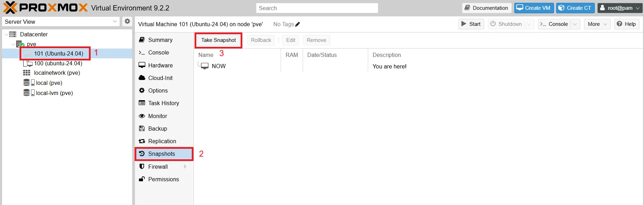Image resolution: width=644 pixels, height=205 pixels.
Task: Open the Help button
Action: point(627,24)
